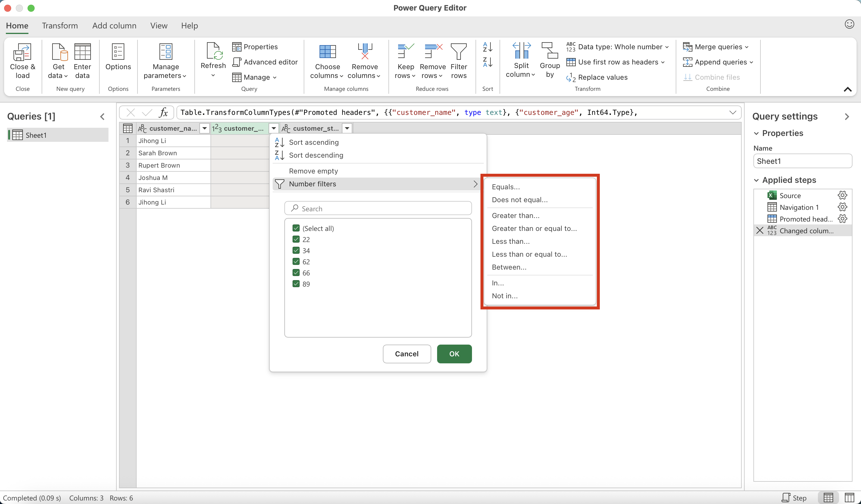Toggle the 89 filter checkbox
The height and width of the screenshot is (504, 861).
(x=296, y=284)
